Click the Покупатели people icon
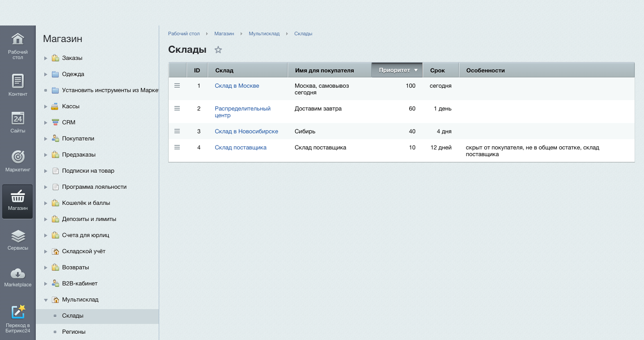Viewport: 644px width, 340px height. click(x=55, y=139)
